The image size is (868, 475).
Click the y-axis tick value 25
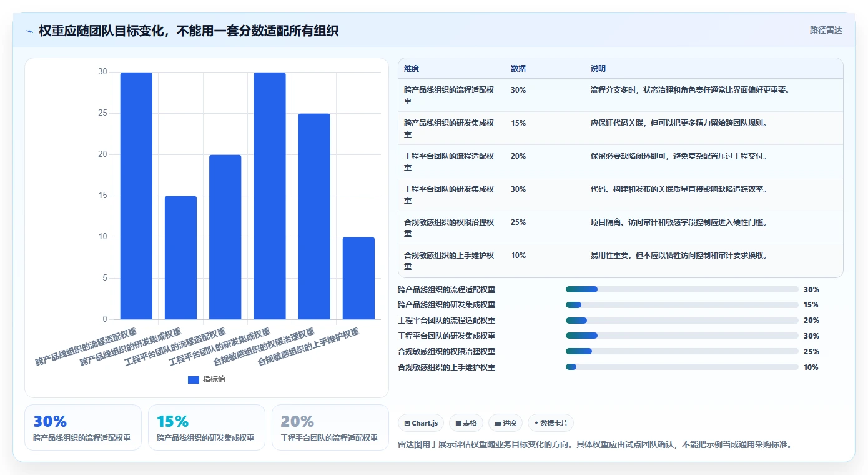(x=102, y=114)
